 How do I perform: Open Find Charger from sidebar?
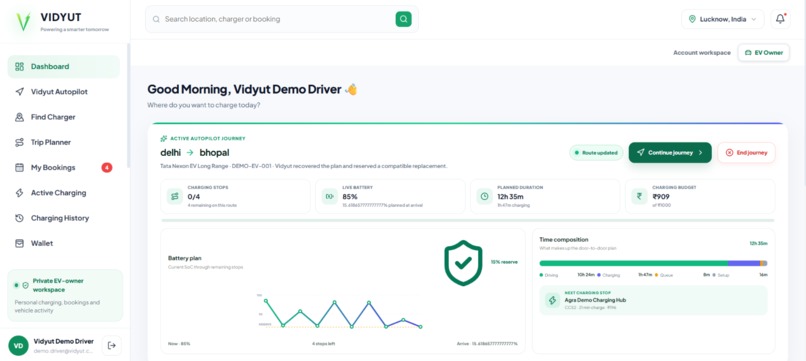[x=64, y=117]
